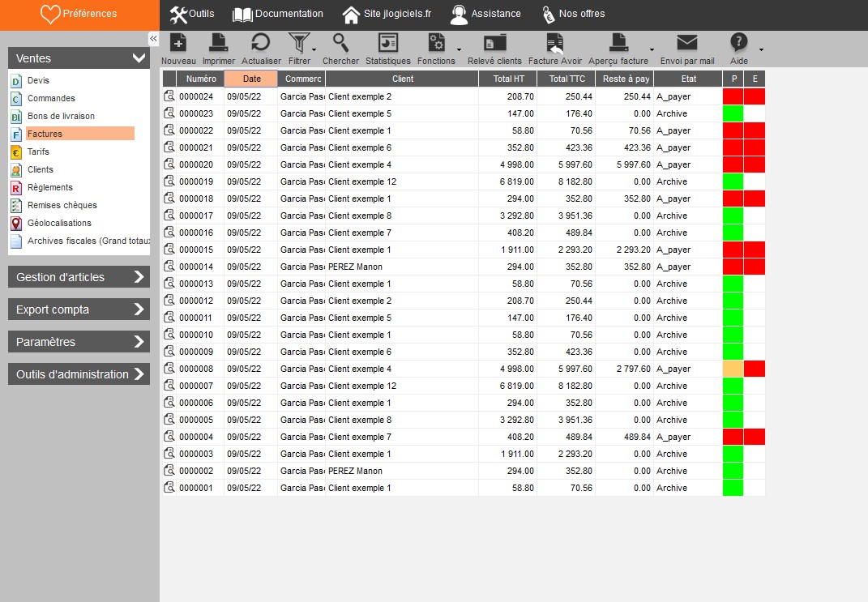Open preview icon of invoice 0000024
The width and height of the screenshot is (868, 602).
[169, 96]
